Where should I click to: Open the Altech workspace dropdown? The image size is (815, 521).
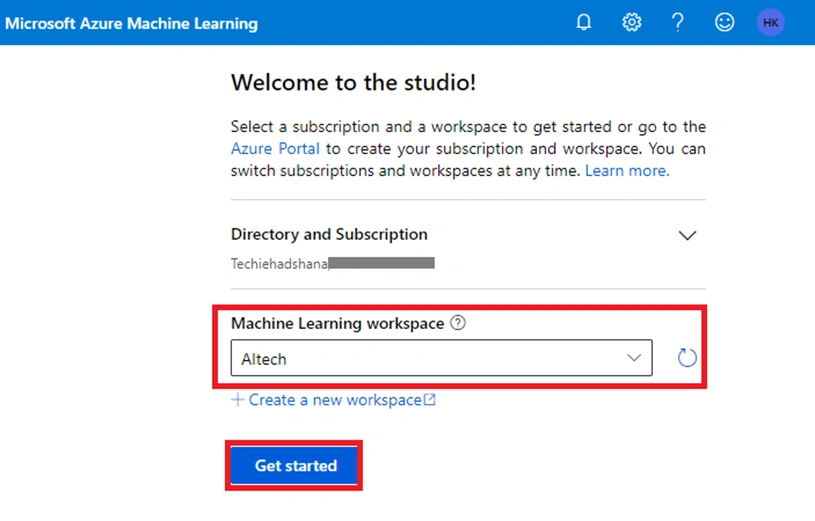point(441,358)
